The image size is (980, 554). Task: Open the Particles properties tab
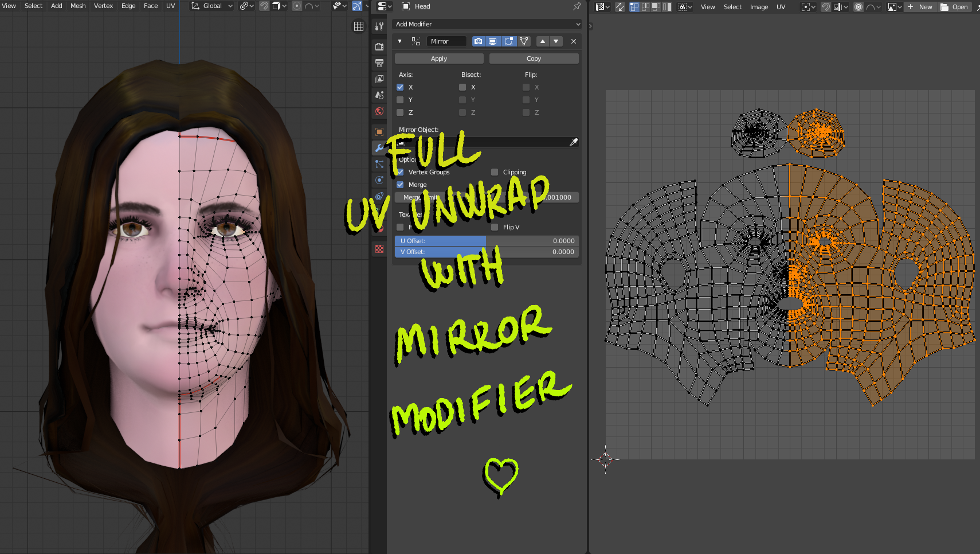[379, 164]
